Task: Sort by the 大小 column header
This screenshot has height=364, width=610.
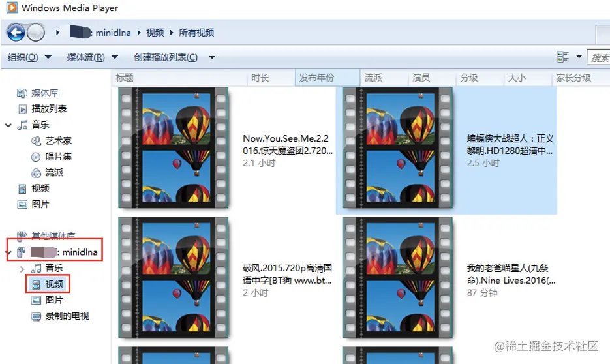Action: [528, 78]
